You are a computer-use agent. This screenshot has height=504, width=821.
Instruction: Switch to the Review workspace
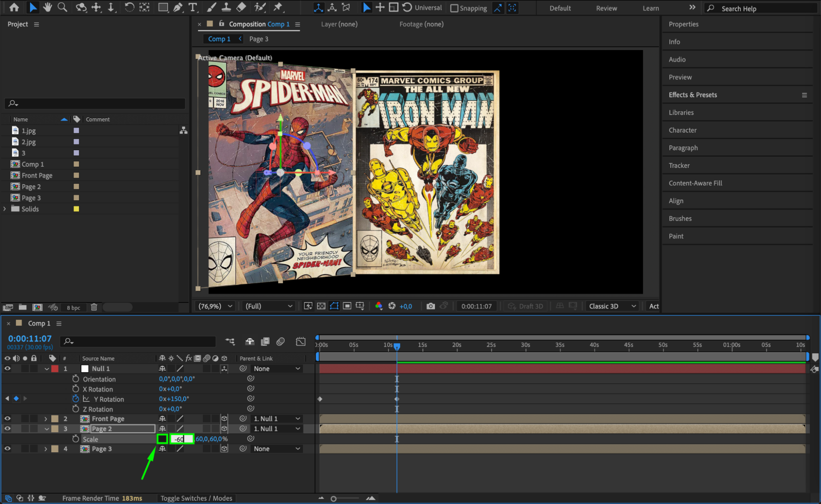(606, 8)
